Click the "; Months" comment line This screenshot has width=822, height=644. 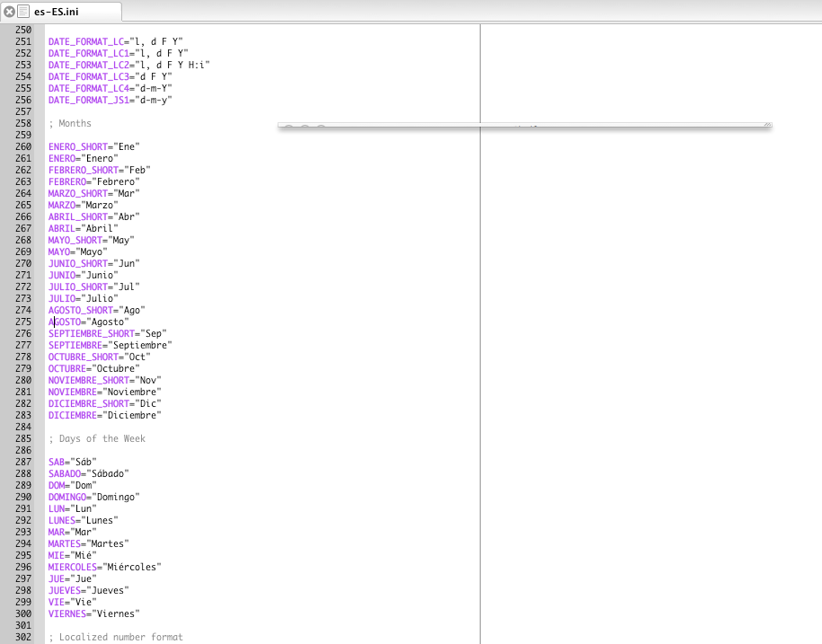70,123
